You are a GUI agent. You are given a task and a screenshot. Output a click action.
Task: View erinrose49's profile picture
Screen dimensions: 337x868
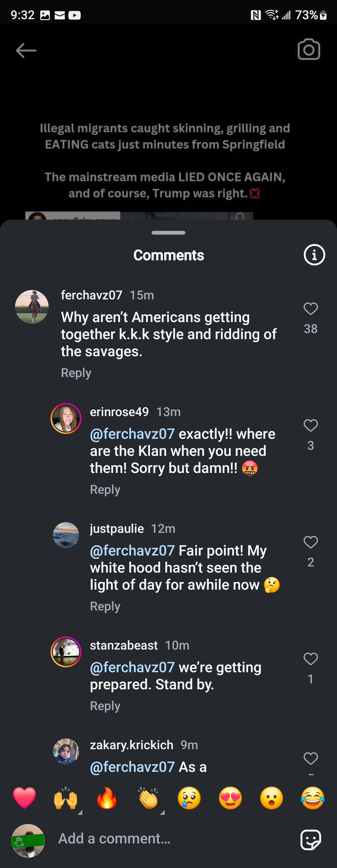pyautogui.click(x=66, y=418)
